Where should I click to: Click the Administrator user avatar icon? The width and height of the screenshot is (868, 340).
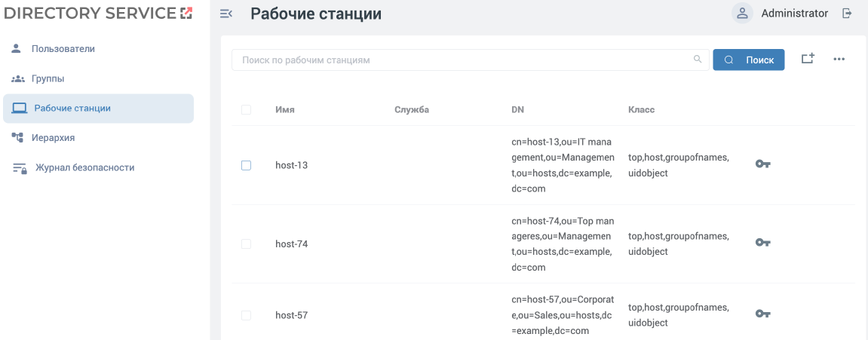tap(743, 14)
